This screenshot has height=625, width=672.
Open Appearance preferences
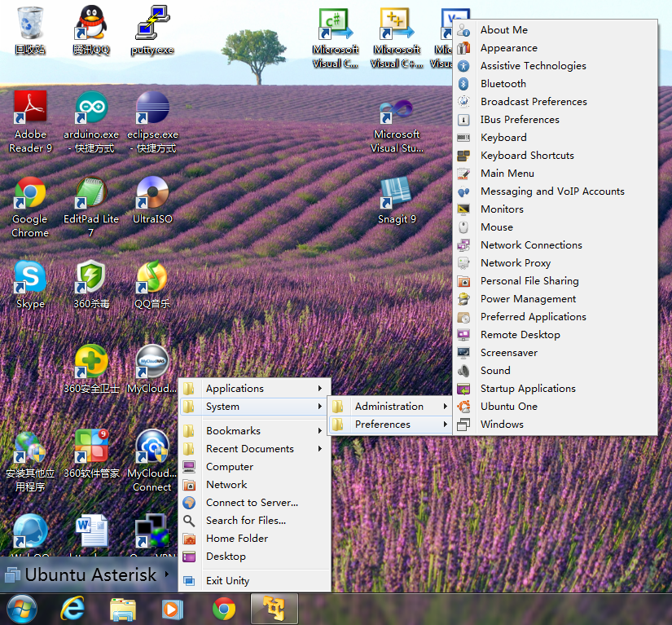point(555,48)
